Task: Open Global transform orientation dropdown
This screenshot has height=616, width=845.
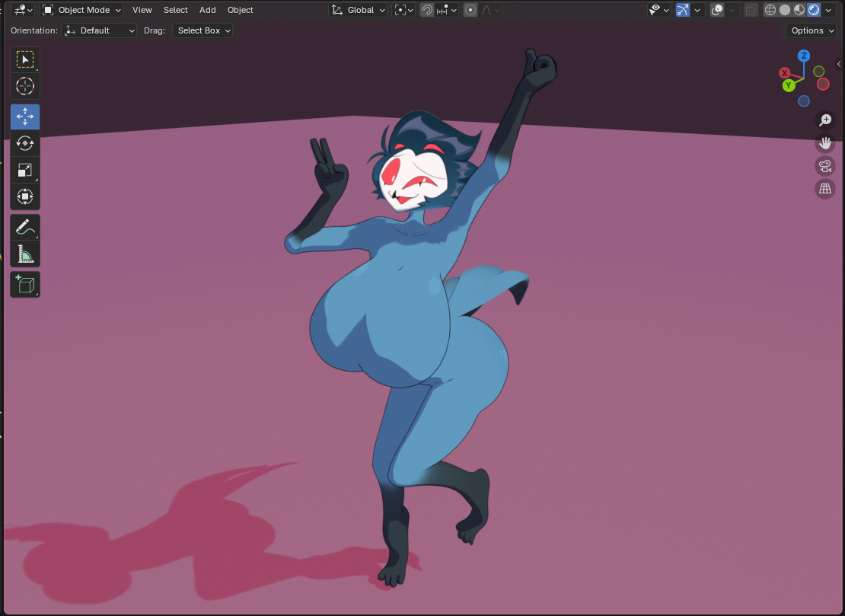Action: [x=359, y=10]
